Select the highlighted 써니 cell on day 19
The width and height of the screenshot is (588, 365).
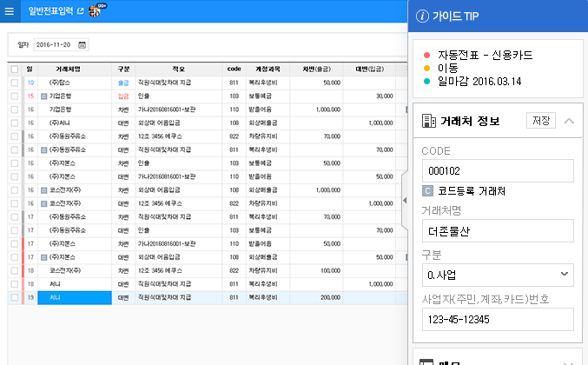[75, 297]
